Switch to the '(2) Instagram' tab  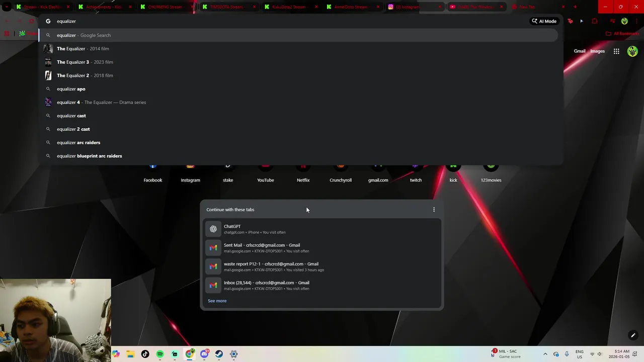pyautogui.click(x=415, y=7)
